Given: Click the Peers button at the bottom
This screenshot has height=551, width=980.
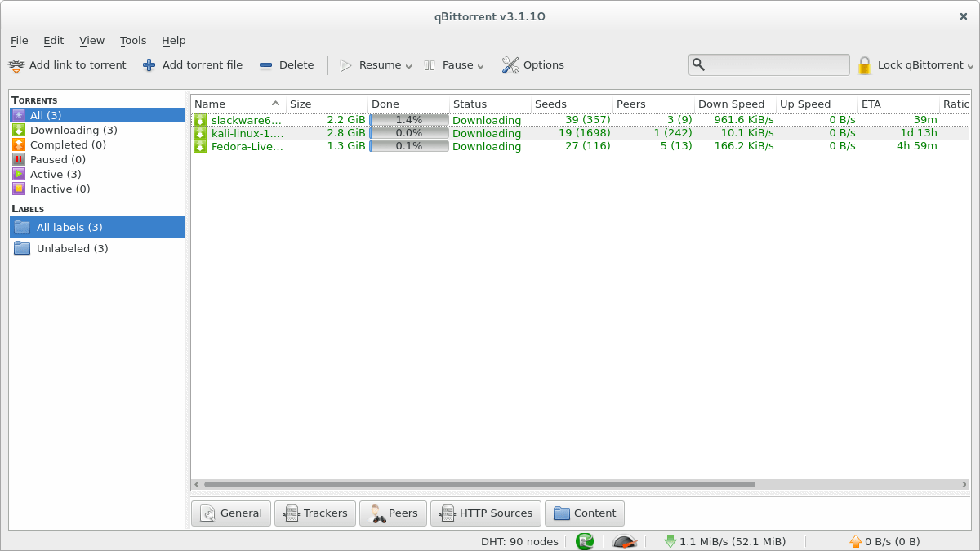Looking at the screenshot, I should click(x=393, y=513).
